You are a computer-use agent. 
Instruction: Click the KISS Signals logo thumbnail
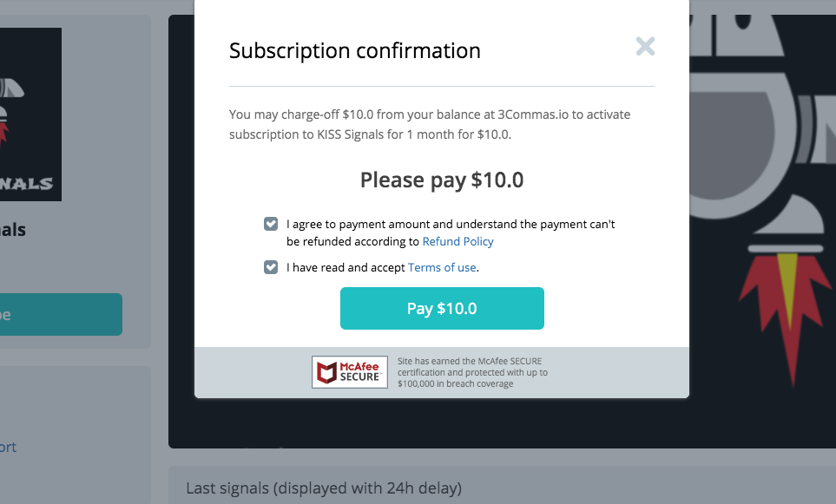tap(30, 115)
